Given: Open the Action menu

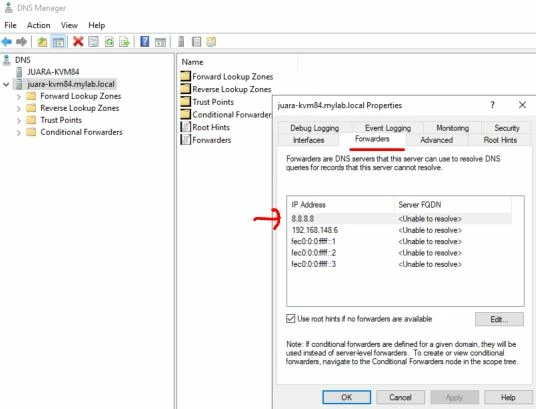Looking at the screenshot, I should (39, 25).
